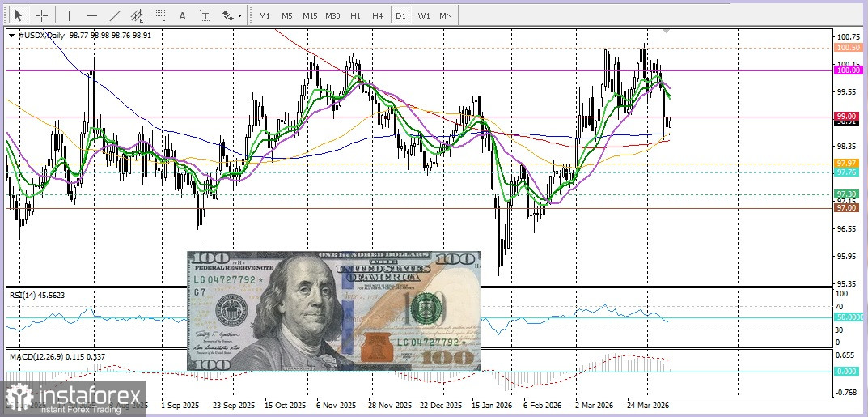Select the text label tool
This screenshot has width=868, height=417.
click(x=205, y=15)
